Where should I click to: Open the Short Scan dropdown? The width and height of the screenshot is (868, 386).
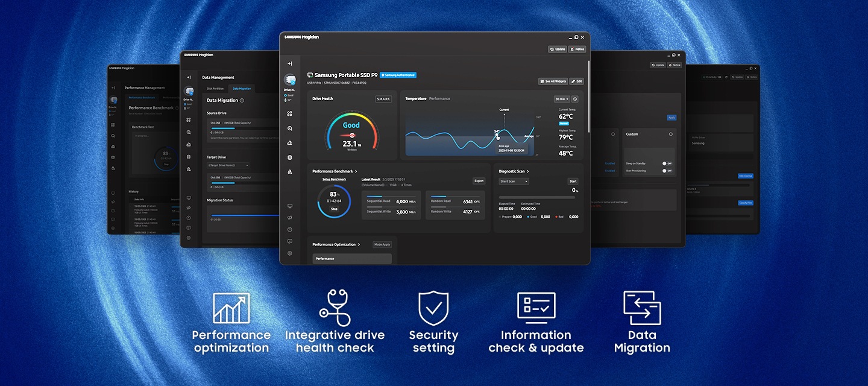[514, 181]
